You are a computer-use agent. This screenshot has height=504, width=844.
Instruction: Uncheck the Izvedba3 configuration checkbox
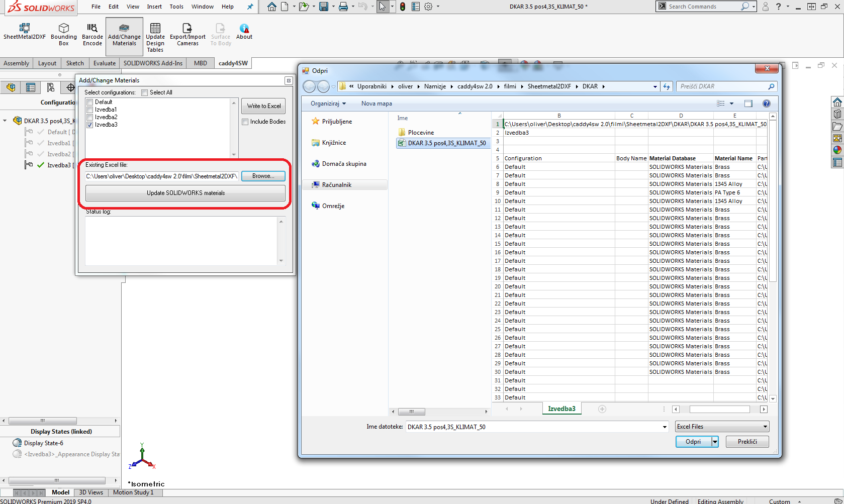[90, 125]
